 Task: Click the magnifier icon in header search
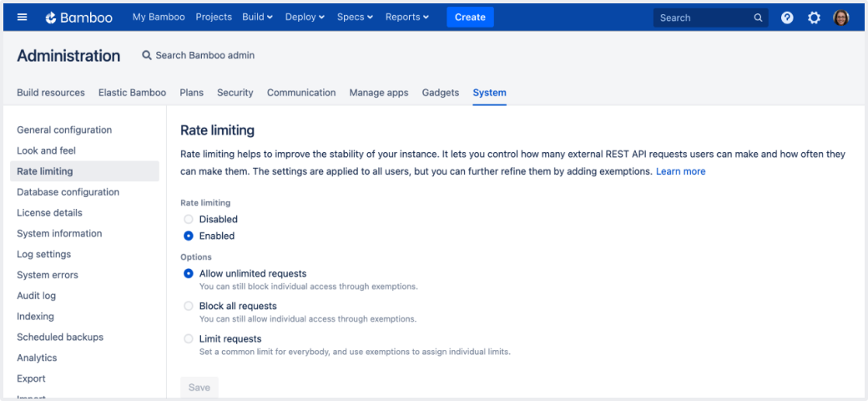[x=758, y=18]
